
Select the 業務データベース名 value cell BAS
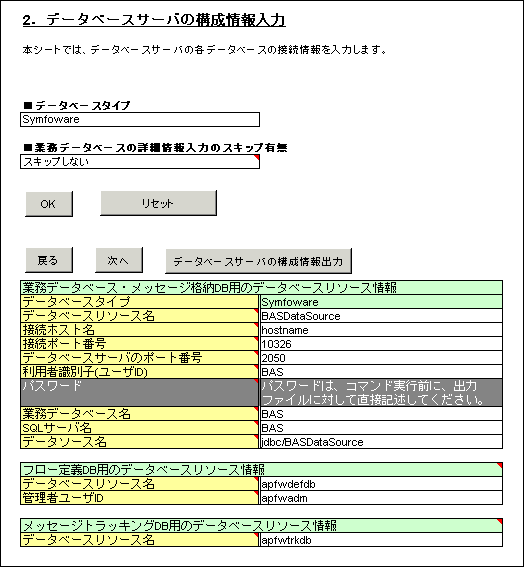click(x=381, y=414)
